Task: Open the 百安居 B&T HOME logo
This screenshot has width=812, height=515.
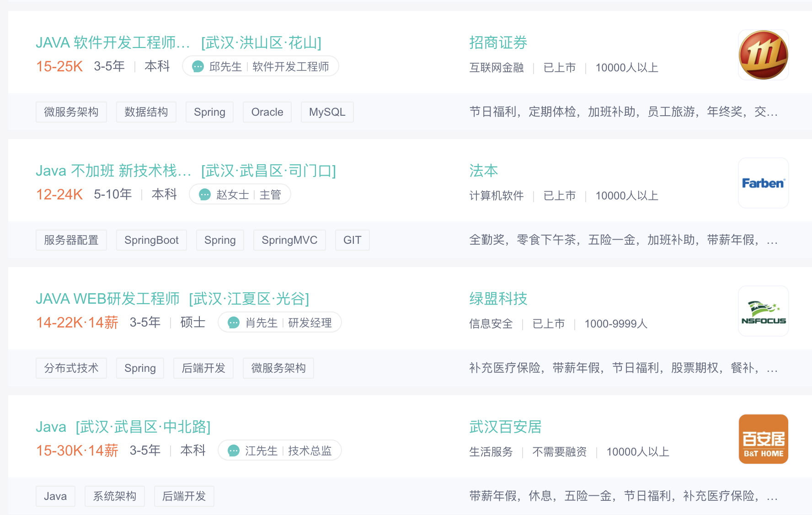Action: [763, 440]
